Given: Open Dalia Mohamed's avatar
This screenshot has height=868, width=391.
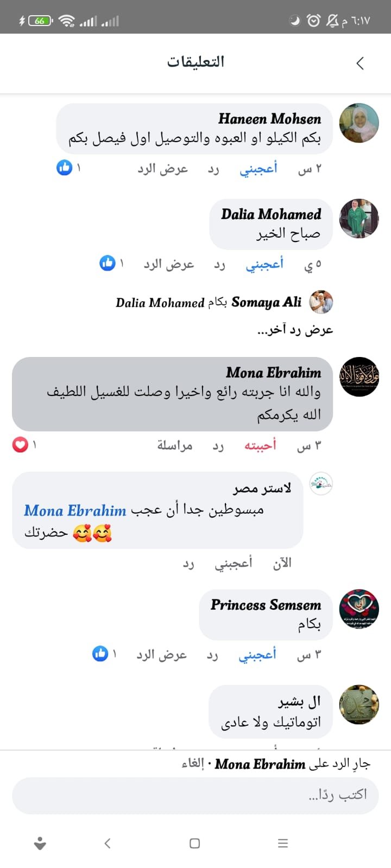Looking at the screenshot, I should point(359,218).
